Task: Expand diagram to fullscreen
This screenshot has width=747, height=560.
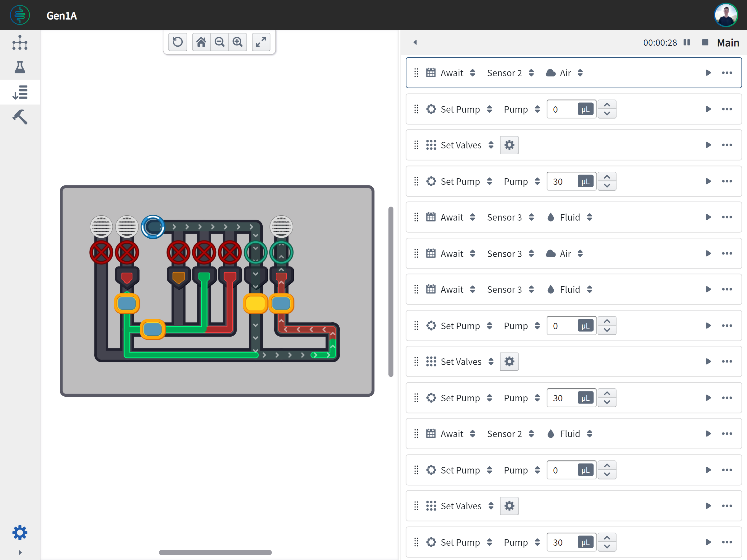Action: [x=261, y=42]
